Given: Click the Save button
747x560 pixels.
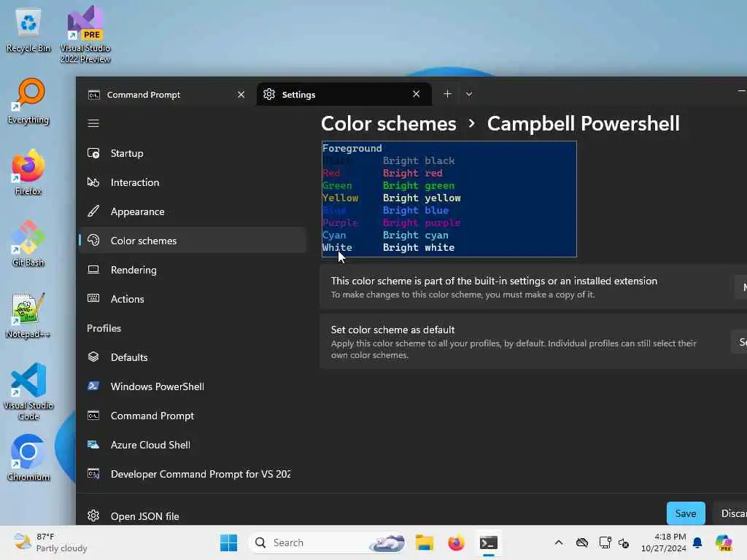Looking at the screenshot, I should [x=686, y=513].
